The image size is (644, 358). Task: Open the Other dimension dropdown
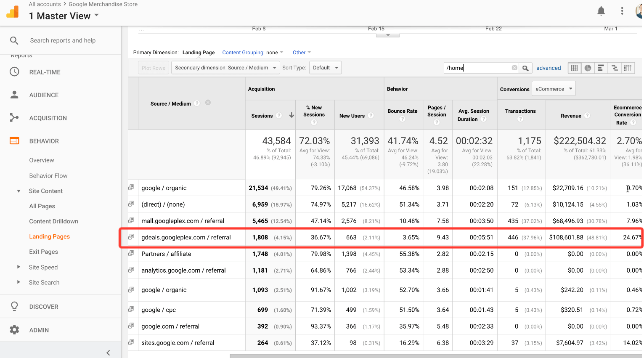click(x=302, y=53)
